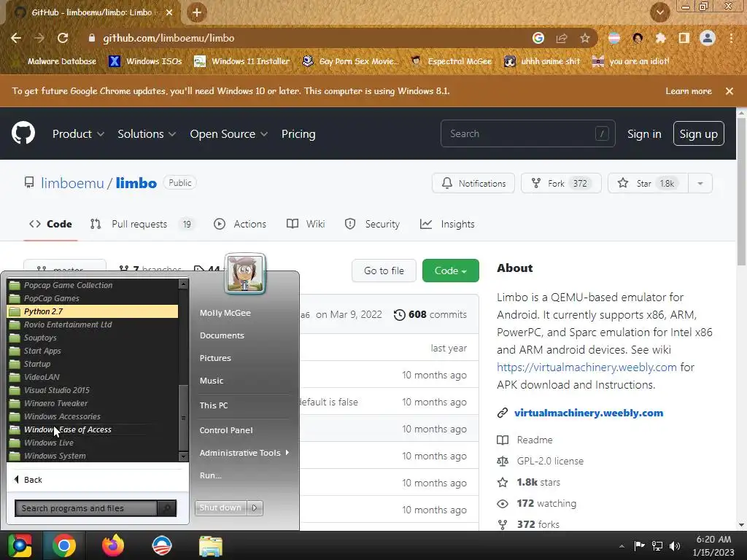Click the Shut down button
This screenshot has width=747, height=560.
click(220, 508)
